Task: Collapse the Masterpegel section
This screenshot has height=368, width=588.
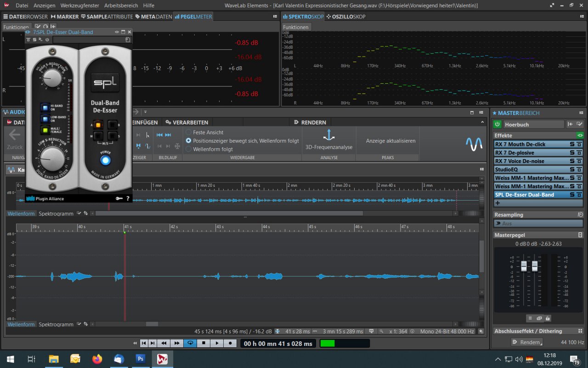Action: point(580,235)
